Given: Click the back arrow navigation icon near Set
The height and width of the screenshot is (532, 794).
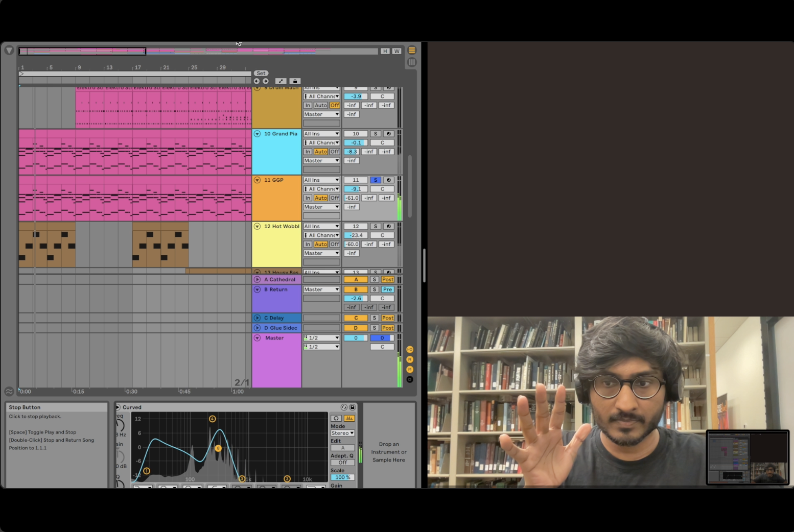Looking at the screenshot, I should (x=256, y=81).
